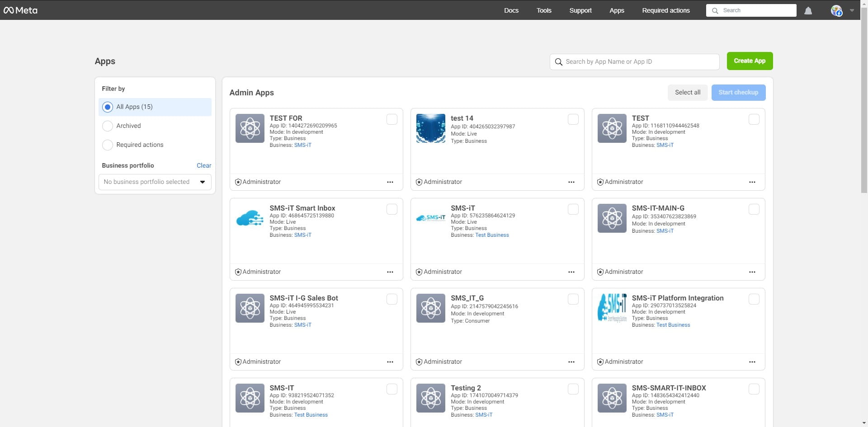Click the Meta logo in header
The image size is (868, 427).
pos(20,10)
